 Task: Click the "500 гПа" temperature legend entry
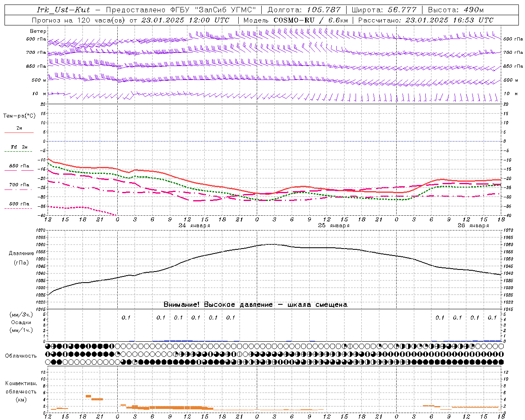pos(19,204)
